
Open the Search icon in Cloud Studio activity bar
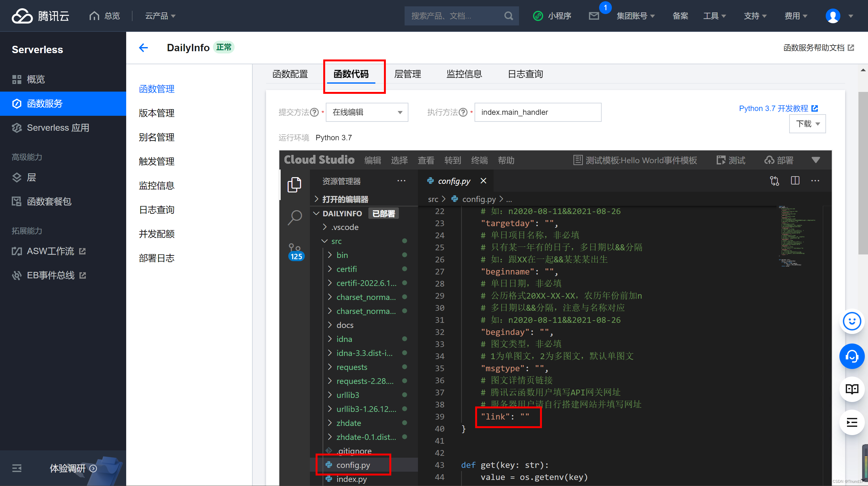coord(295,217)
